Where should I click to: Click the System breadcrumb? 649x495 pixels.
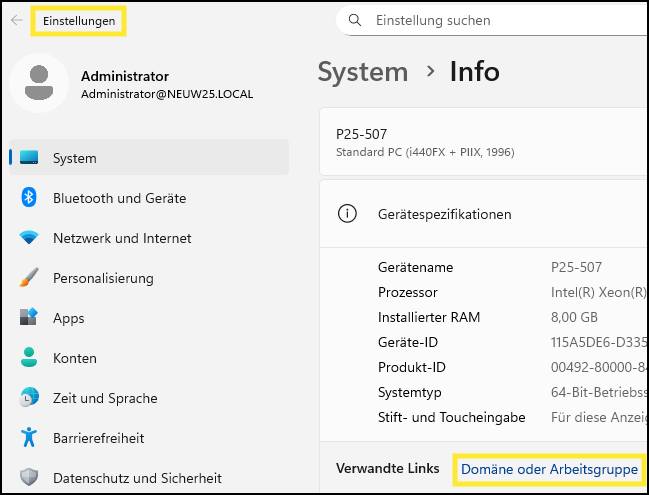(363, 72)
